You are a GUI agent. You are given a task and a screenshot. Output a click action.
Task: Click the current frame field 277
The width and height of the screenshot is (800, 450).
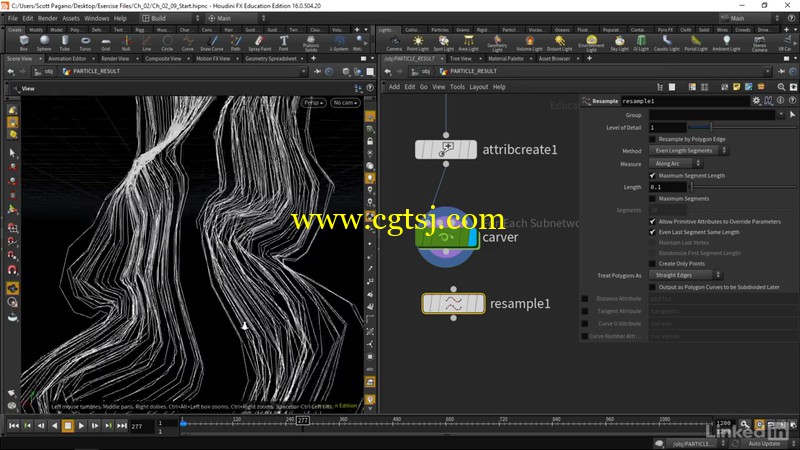point(141,426)
